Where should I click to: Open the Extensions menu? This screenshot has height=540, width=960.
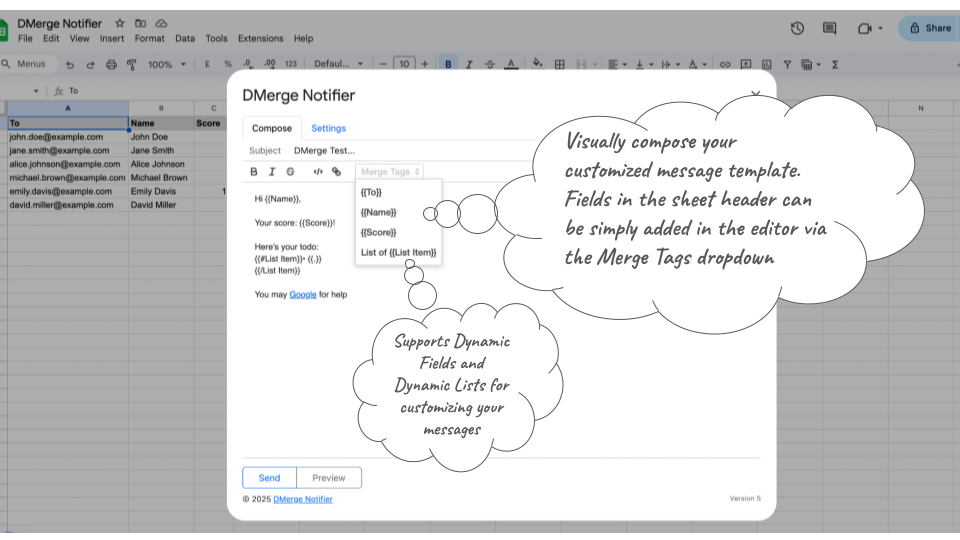coord(261,38)
